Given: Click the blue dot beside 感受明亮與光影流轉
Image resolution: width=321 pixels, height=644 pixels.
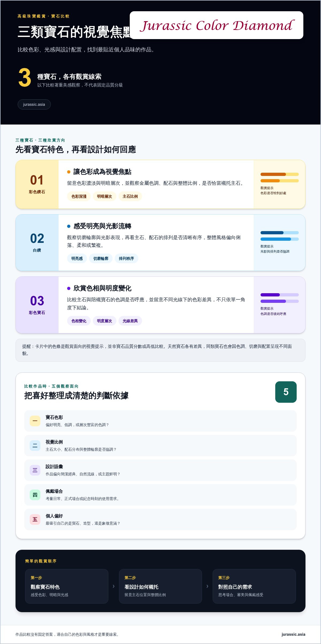Looking at the screenshot, I should tap(69, 226).
